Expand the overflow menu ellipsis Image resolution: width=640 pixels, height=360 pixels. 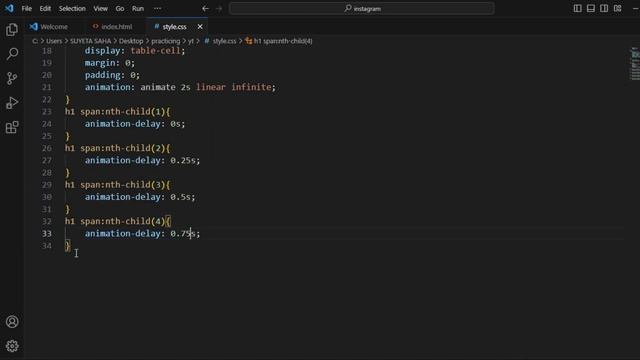pyautogui.click(x=158, y=8)
